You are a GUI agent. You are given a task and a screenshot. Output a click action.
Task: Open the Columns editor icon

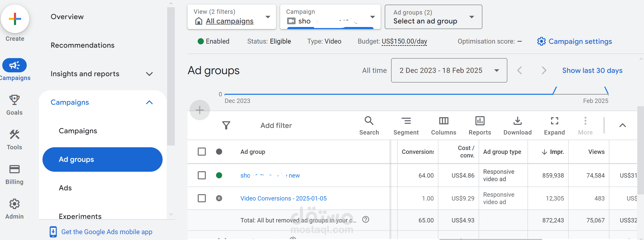click(x=444, y=121)
